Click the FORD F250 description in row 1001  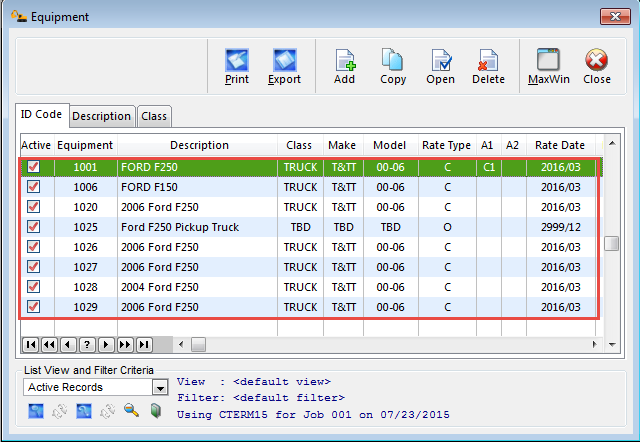[x=149, y=167]
